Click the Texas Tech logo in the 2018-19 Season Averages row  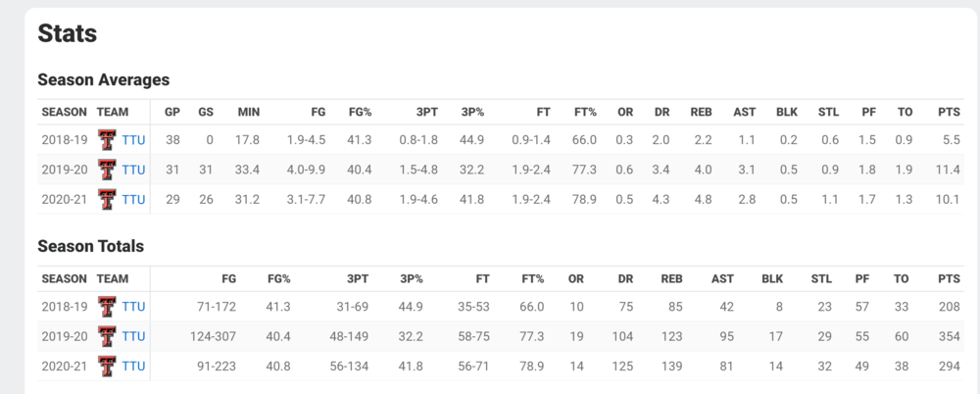108,141
